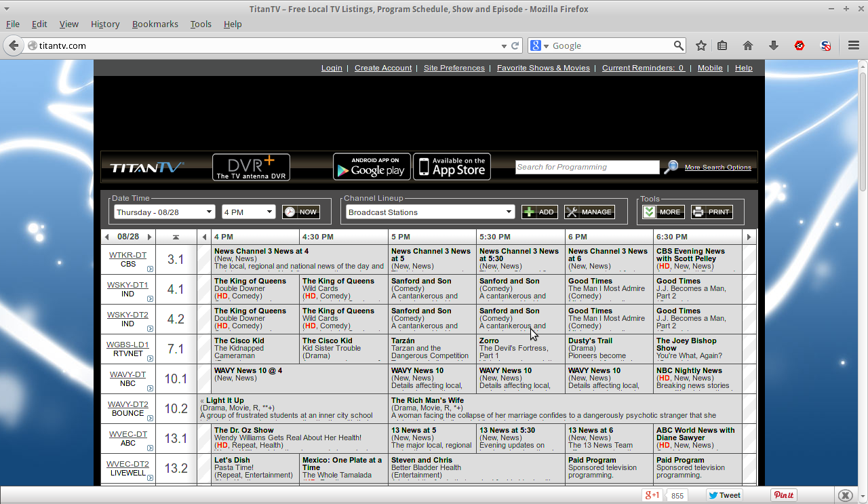Open the Broadcast Stations lineup dropdown
The image size is (868, 504).
430,212
